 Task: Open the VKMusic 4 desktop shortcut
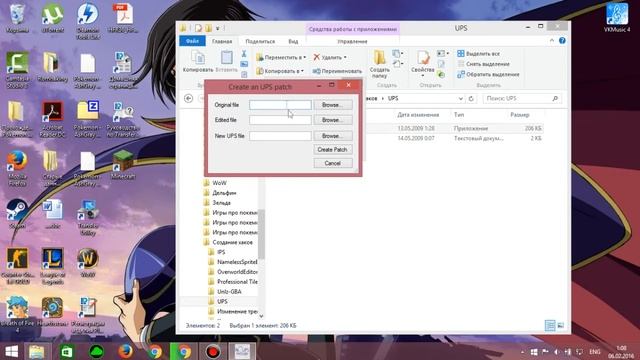coord(617,18)
